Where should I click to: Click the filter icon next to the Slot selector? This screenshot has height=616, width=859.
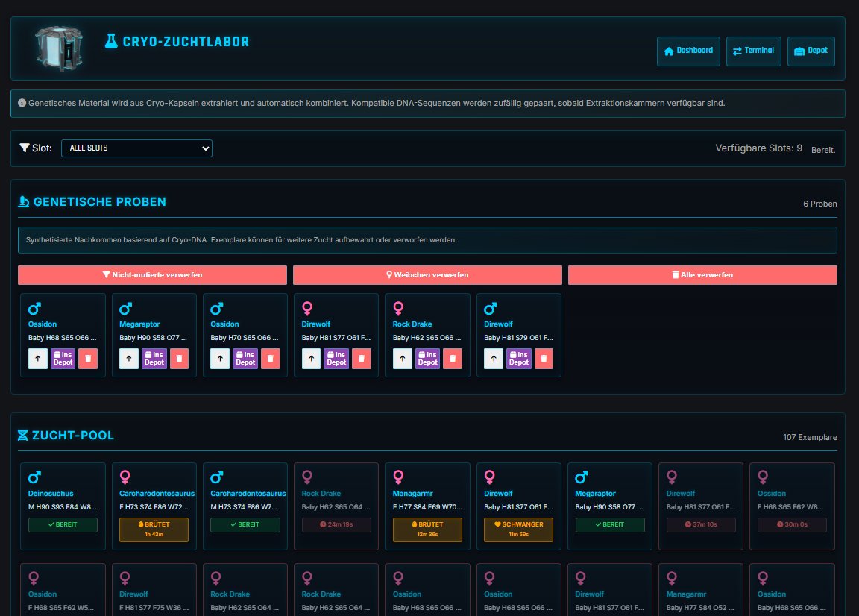point(23,148)
